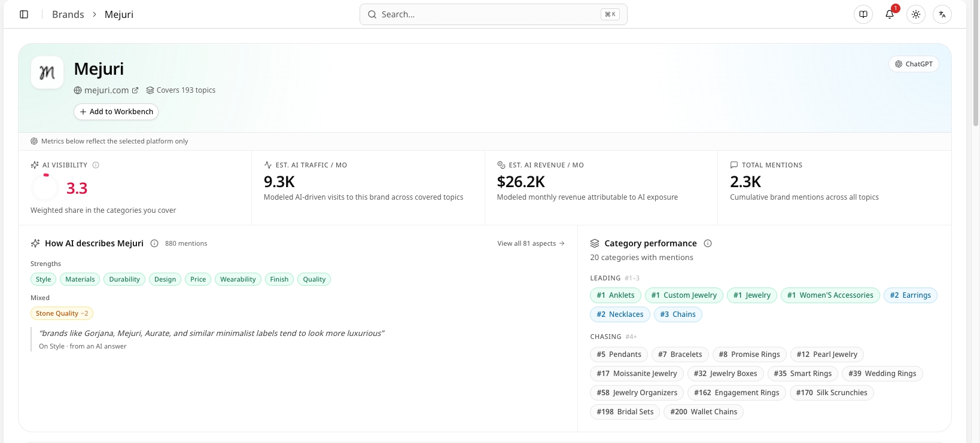
Task: Click the AI visibility 3.3 progress ring
Action: (45, 188)
